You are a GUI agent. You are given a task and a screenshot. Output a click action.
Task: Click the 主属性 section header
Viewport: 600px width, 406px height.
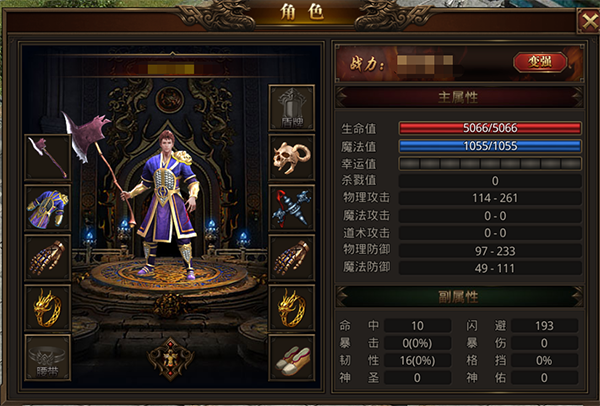pos(459,97)
